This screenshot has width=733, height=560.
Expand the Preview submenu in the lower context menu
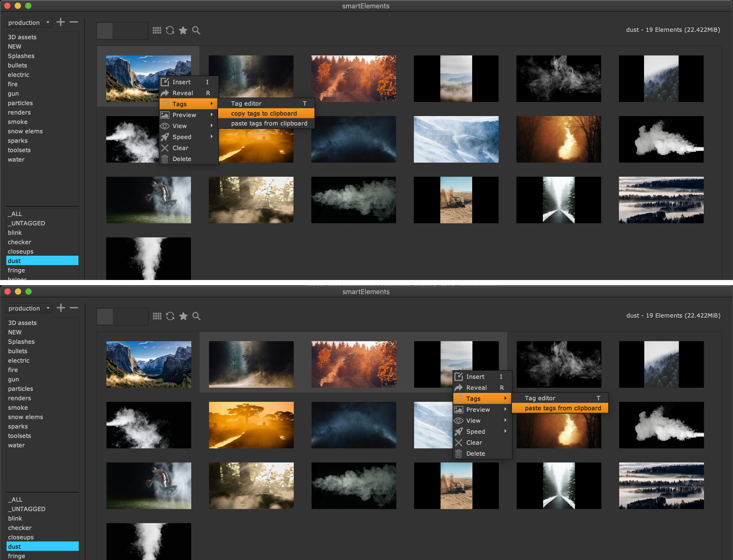478,410
